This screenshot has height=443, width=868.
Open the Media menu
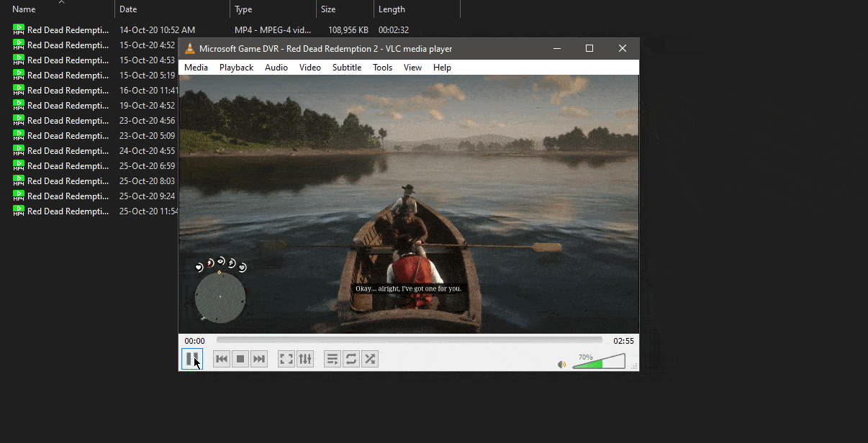coord(196,68)
